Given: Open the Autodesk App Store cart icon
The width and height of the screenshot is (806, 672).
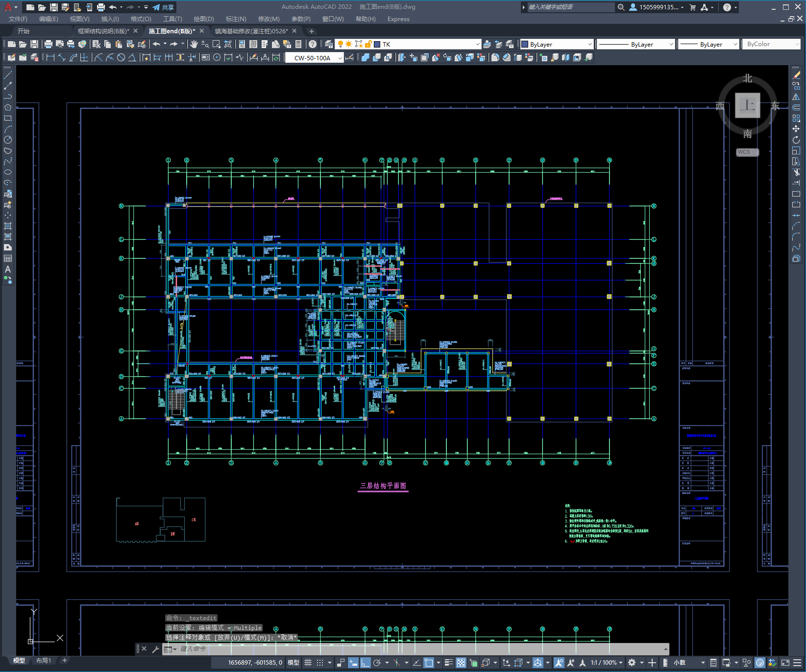Looking at the screenshot, I should coord(693,7).
